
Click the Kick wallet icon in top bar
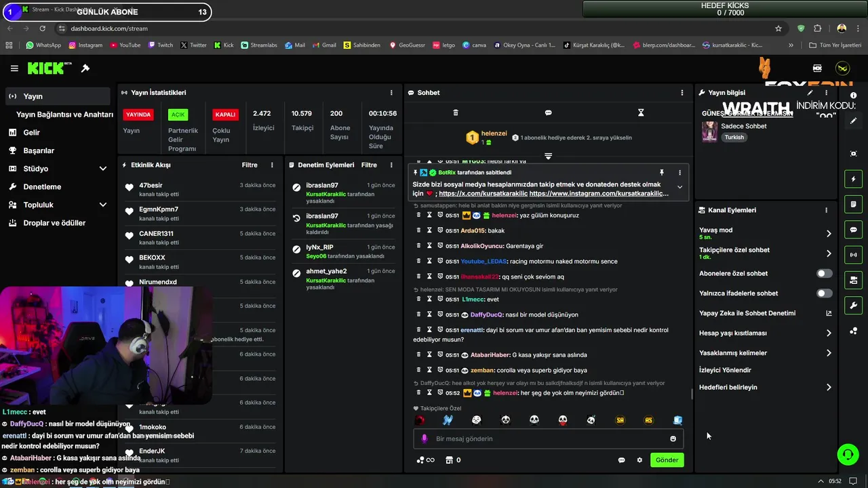817,68
